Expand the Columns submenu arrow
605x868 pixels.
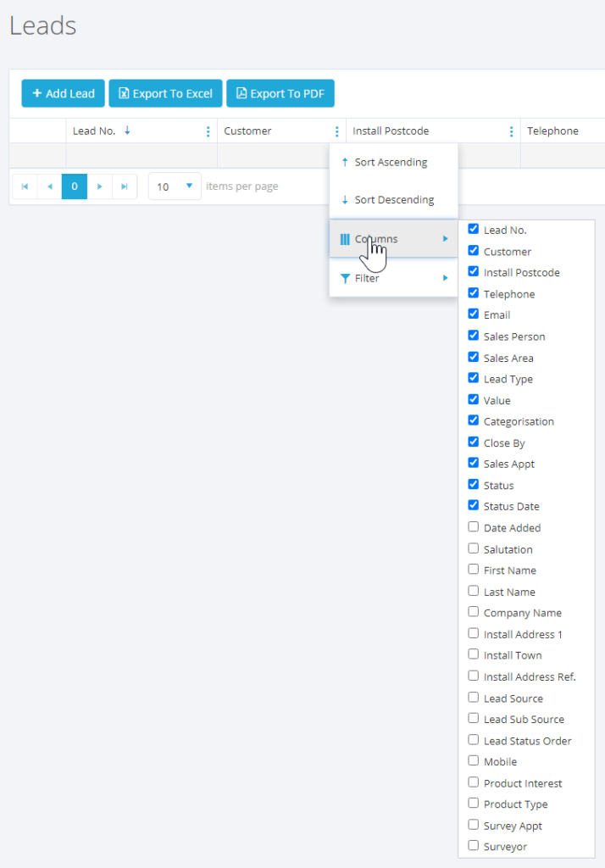[x=446, y=239]
